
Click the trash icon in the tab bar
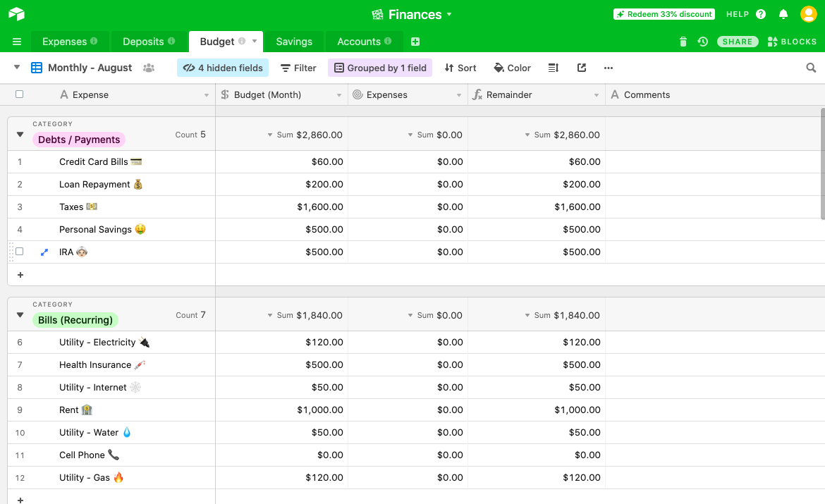pyautogui.click(x=683, y=42)
